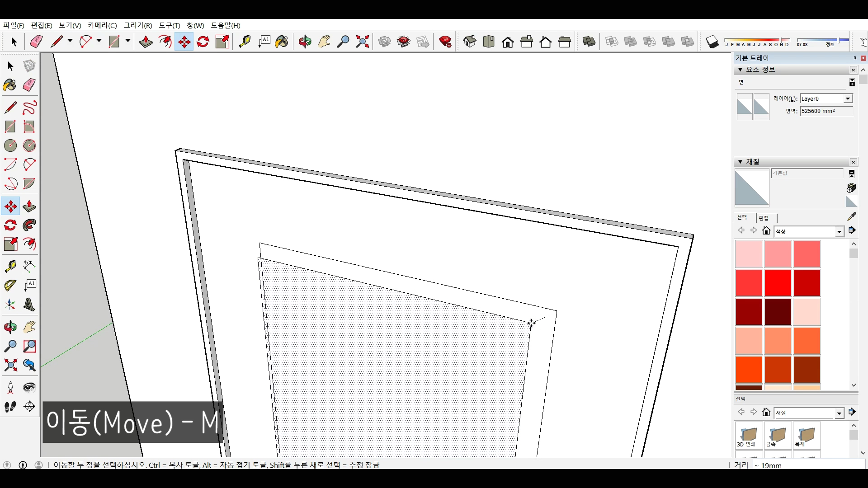Open the 색상 material library dropdown

point(839,231)
